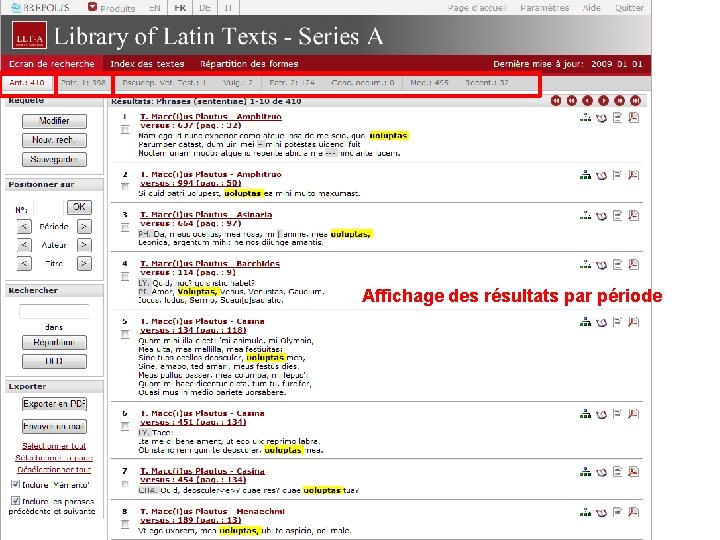Move to the next Titre
Image resolution: width=720 pixels, height=540 pixels.
pos(84,264)
